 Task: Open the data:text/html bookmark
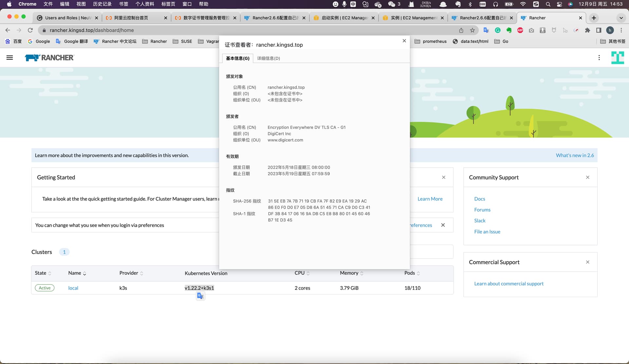[470, 41]
